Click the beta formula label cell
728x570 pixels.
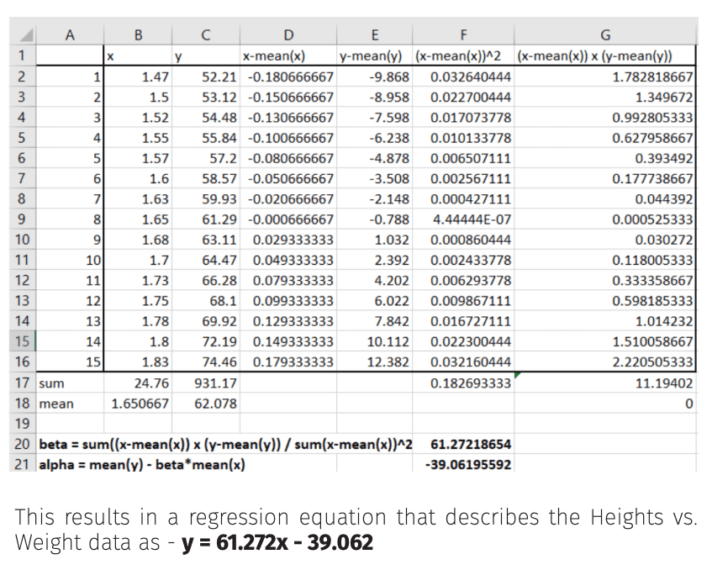coord(225,444)
